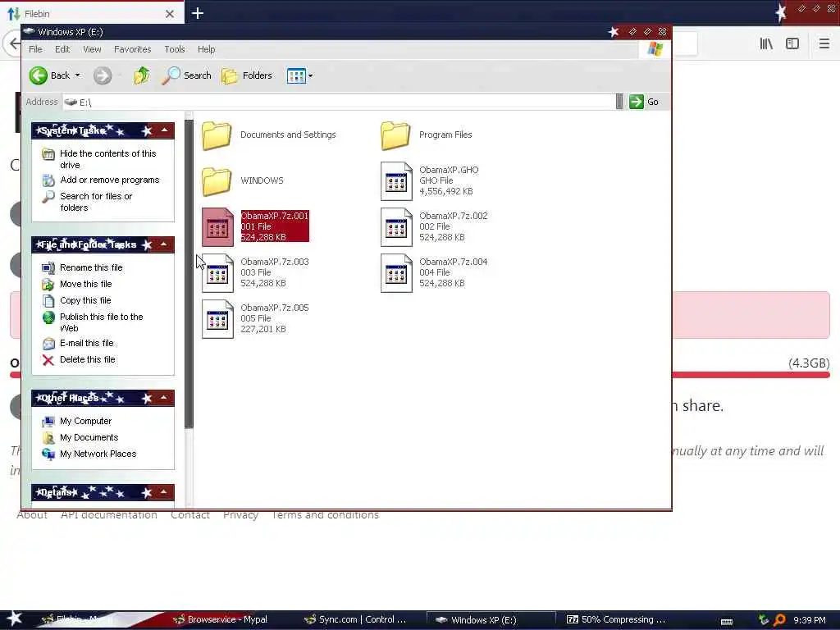The height and width of the screenshot is (630, 840).
Task: Collapse the System Tasks panel
Action: (164, 130)
